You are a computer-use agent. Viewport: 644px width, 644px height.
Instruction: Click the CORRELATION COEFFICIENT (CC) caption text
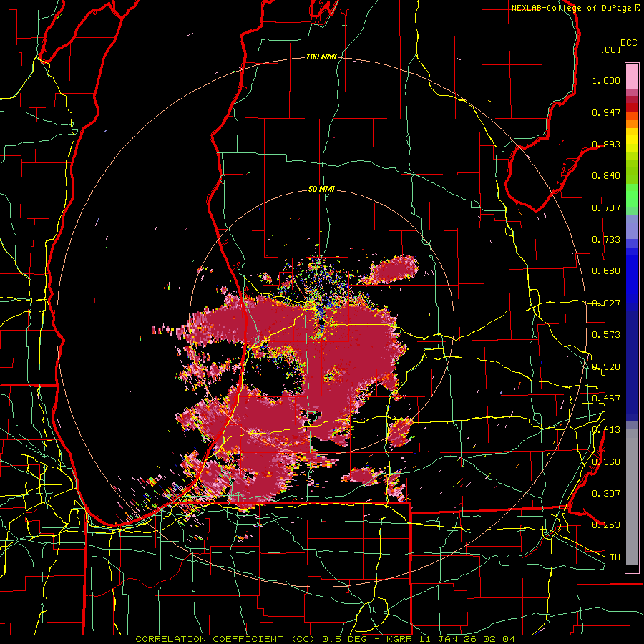225,639
